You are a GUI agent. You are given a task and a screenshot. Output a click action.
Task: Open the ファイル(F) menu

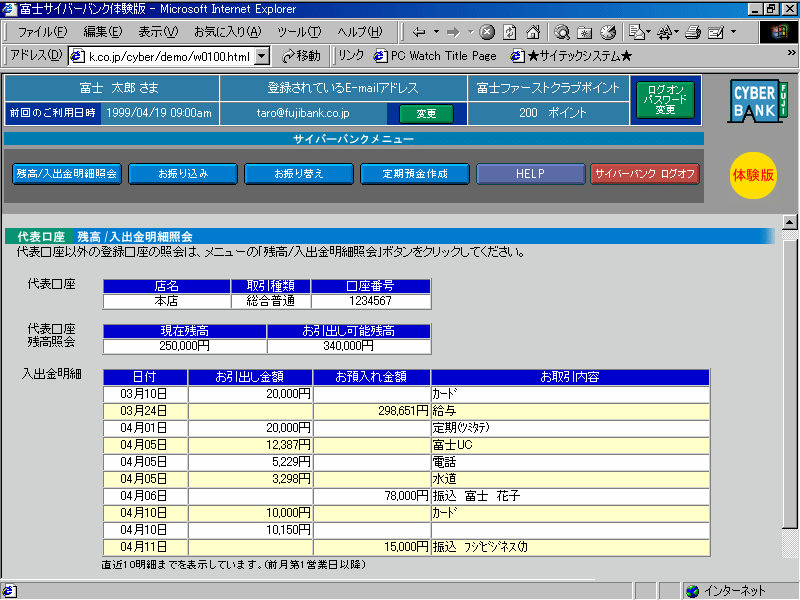click(x=42, y=32)
